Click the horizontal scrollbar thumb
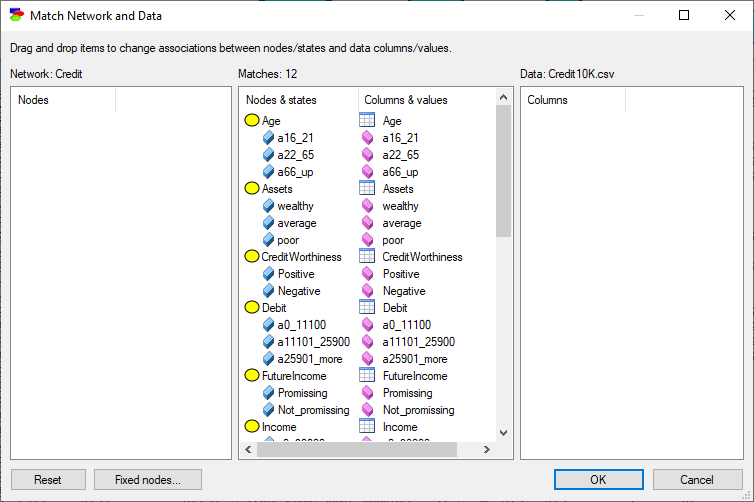This screenshot has height=502, width=754. tap(357, 450)
